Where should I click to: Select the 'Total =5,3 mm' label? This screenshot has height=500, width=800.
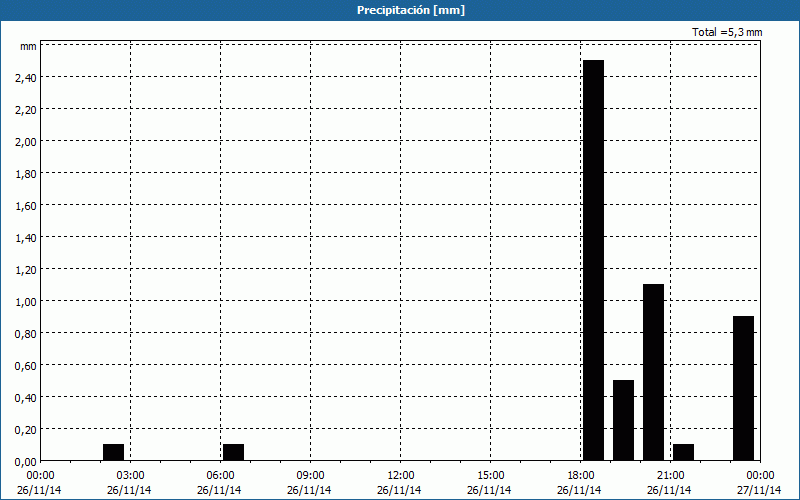point(727,32)
